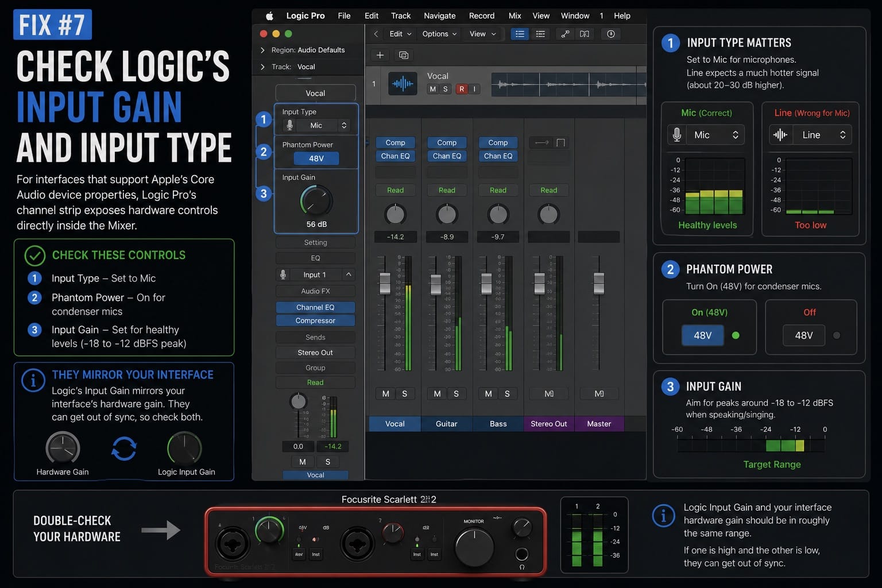Click waveform icon beside Line dropdown

click(780, 135)
